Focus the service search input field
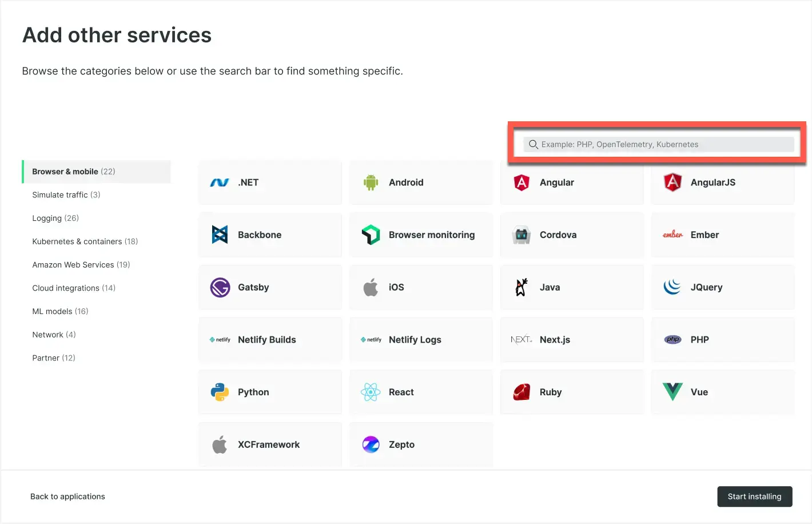The image size is (812, 524). (x=663, y=145)
